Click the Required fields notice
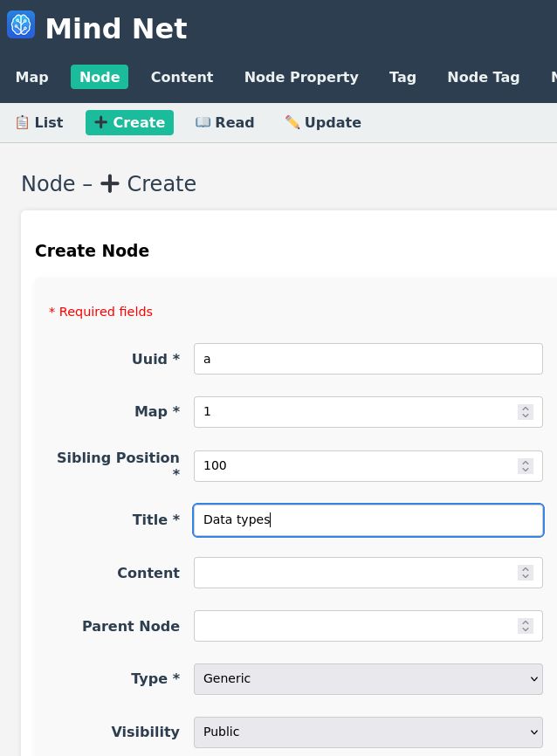The height and width of the screenshot is (756, 557). pos(100,312)
